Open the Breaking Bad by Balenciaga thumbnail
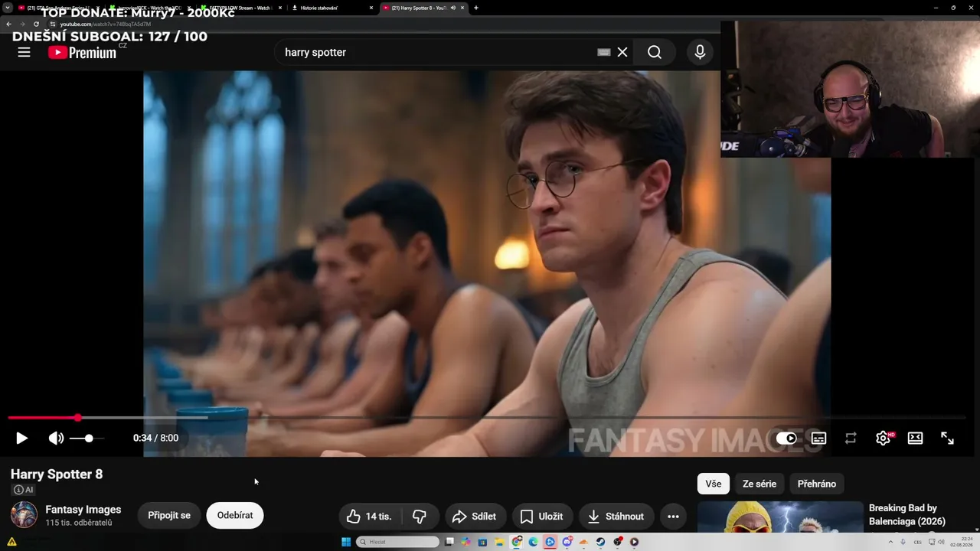Image resolution: width=980 pixels, height=551 pixels. (780, 517)
